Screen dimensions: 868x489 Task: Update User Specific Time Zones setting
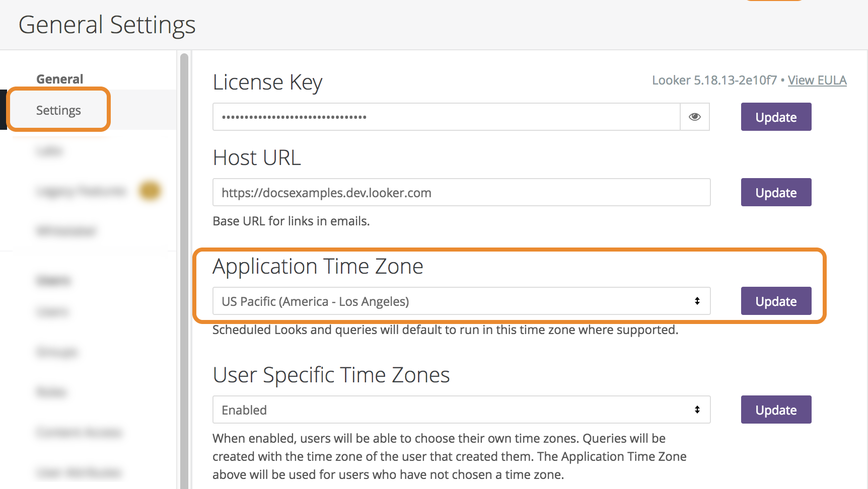point(776,410)
